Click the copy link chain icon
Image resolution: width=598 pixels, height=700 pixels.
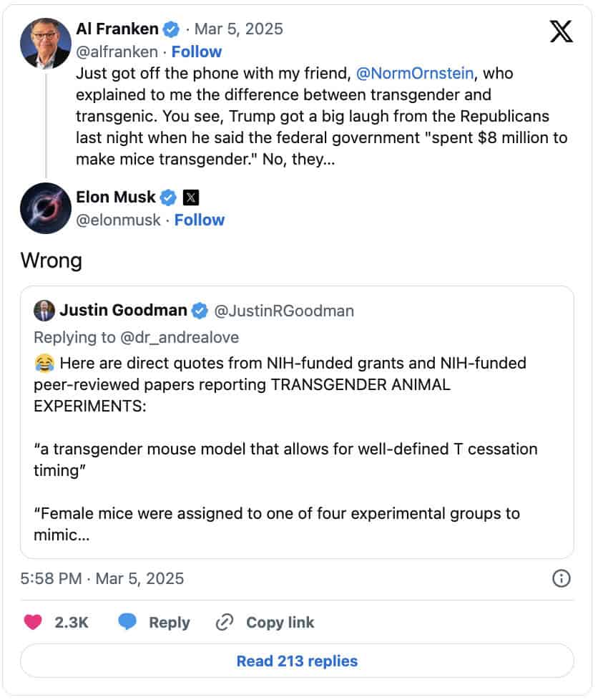225,622
